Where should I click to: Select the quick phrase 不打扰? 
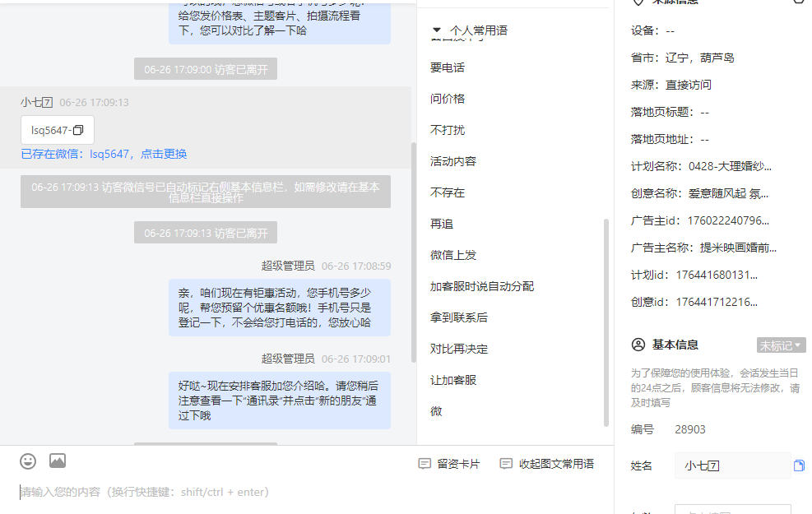pos(448,130)
